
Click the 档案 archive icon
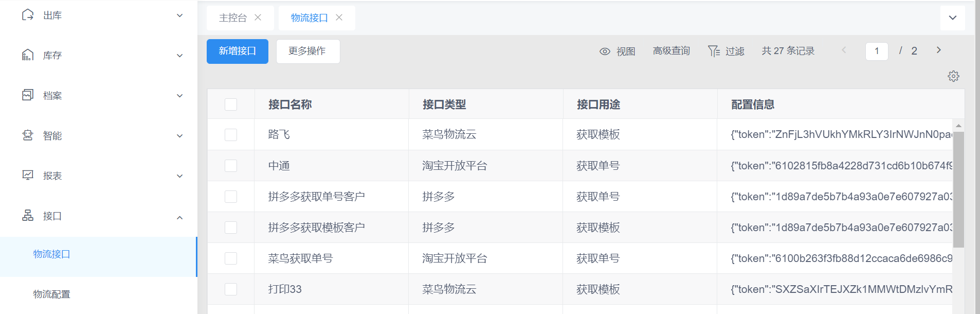point(28,95)
